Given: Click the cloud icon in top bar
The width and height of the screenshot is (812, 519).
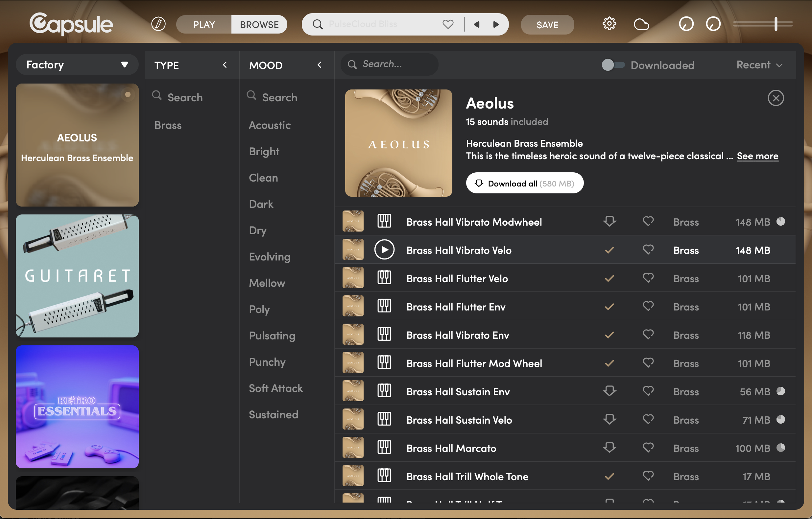Looking at the screenshot, I should 641,24.
